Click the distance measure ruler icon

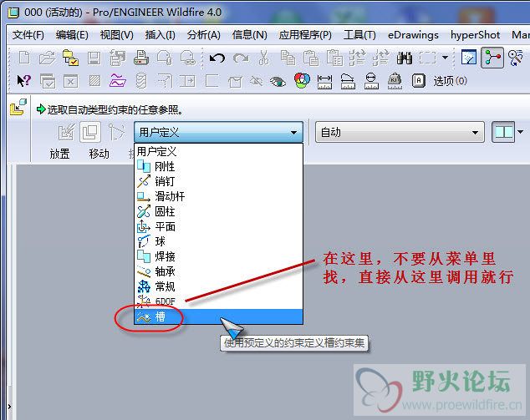pyautogui.click(x=324, y=81)
